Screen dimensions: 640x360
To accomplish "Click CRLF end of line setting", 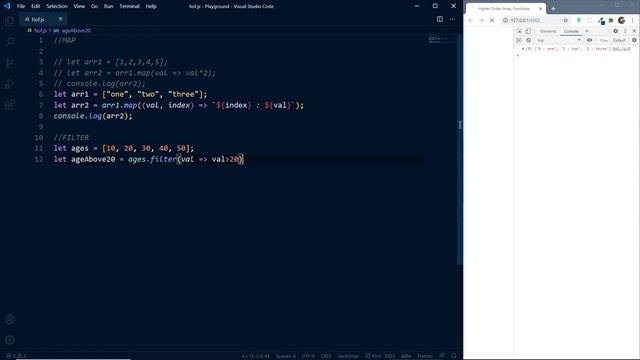I will (326, 356).
